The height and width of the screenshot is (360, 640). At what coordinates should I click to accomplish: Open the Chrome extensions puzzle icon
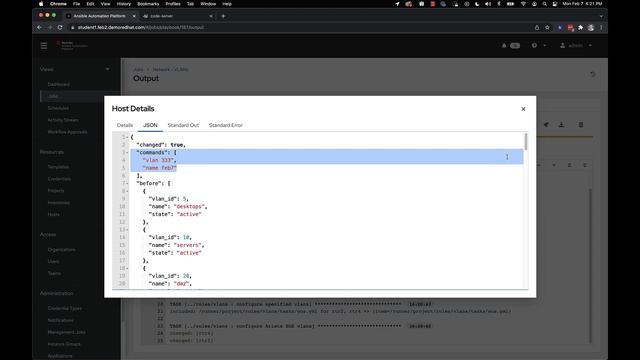point(580,27)
